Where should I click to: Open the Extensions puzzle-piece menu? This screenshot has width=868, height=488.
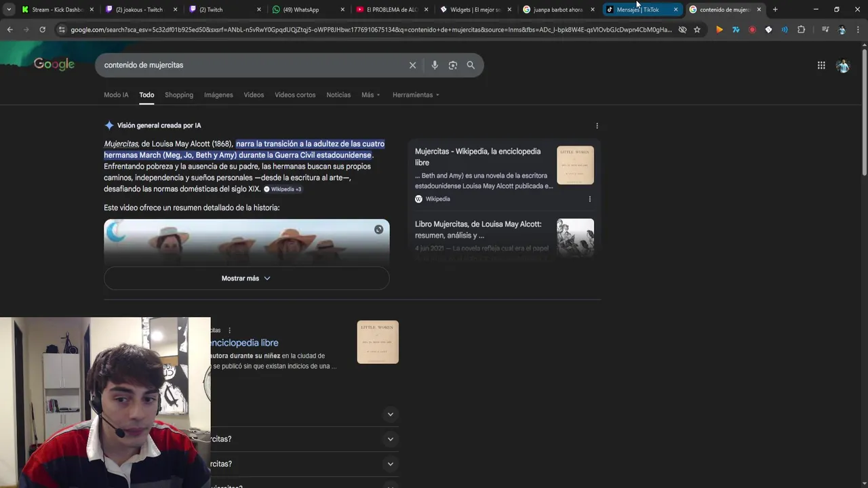pyautogui.click(x=801, y=30)
